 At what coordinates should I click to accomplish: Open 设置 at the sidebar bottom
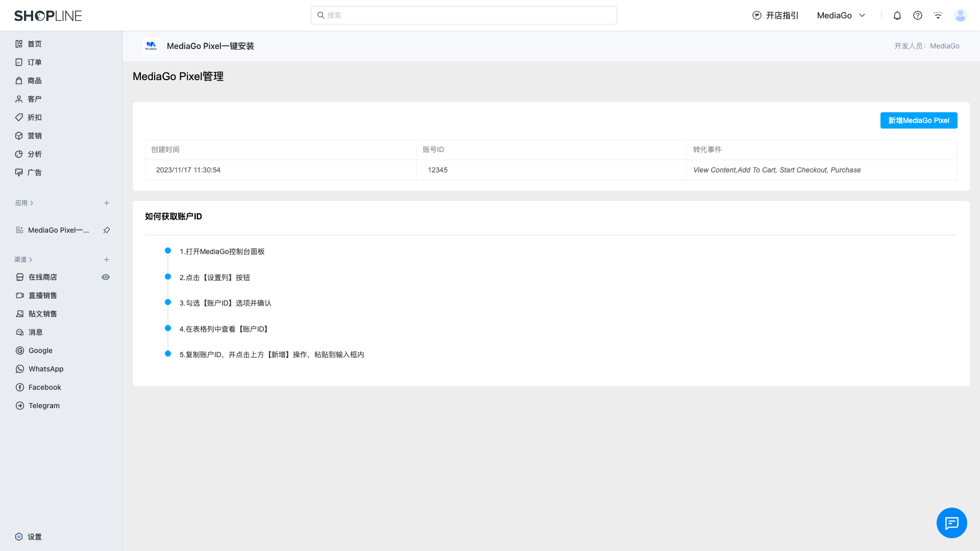tap(34, 537)
